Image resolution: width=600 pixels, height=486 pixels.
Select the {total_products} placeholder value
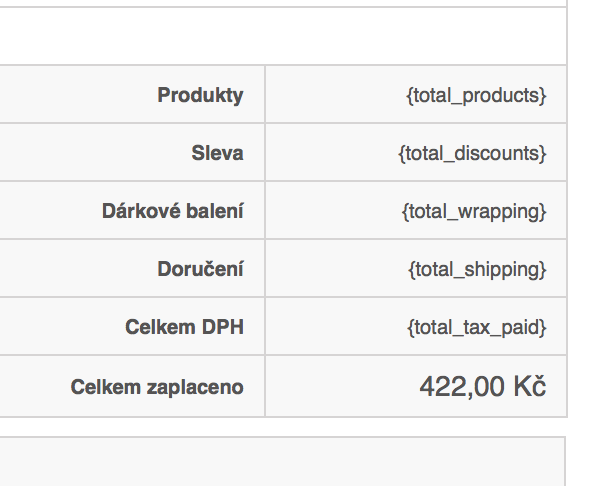tap(476, 96)
